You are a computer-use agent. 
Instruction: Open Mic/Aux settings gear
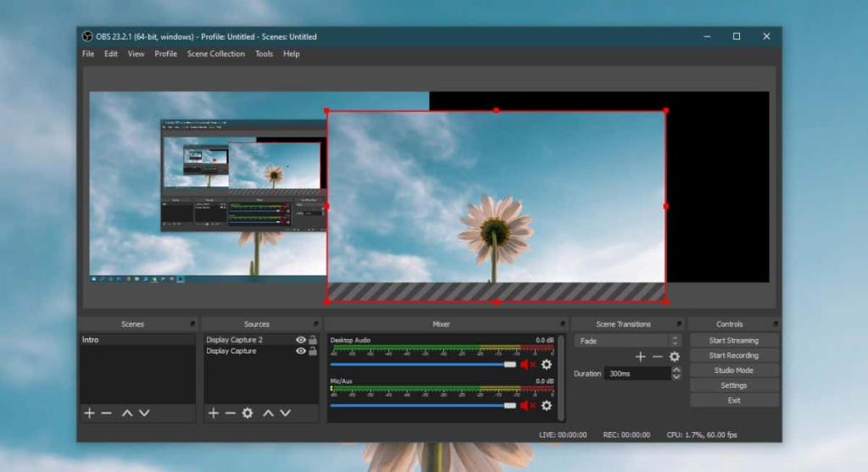click(547, 406)
